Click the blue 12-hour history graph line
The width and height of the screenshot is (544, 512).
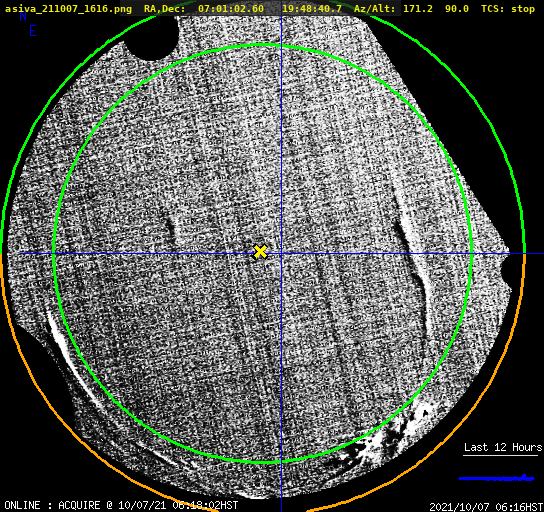(496, 478)
